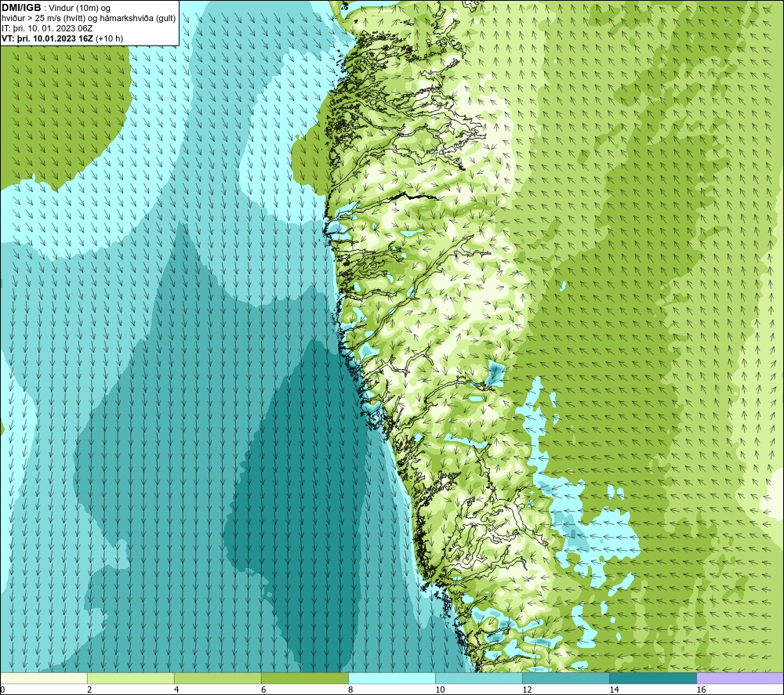Click the "Vindur (10m) og" label
784x695 pixels.
pos(79,9)
